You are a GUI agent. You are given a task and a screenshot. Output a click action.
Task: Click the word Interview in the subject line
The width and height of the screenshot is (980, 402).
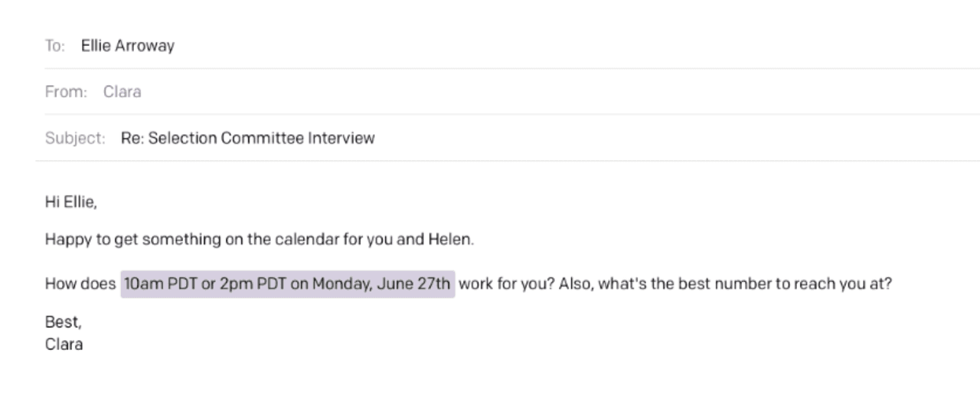coord(341,139)
